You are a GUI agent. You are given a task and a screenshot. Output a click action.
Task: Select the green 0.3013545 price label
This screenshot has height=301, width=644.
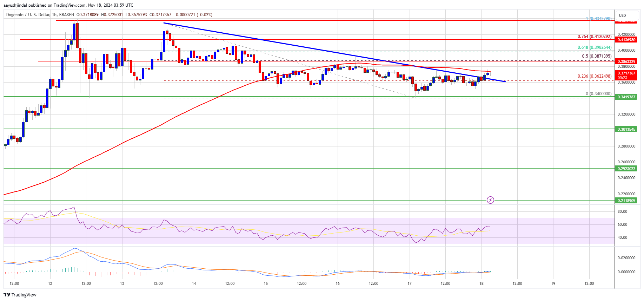626,129
